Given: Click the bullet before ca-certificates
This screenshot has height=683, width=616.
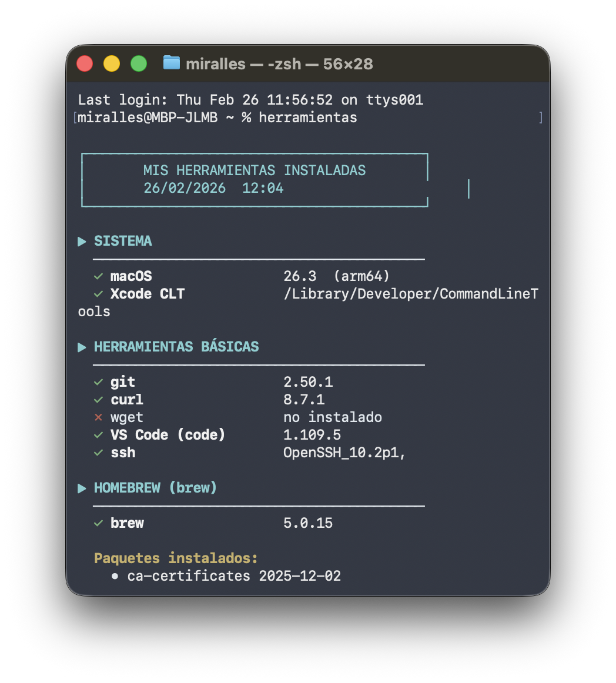Looking at the screenshot, I should click(115, 576).
